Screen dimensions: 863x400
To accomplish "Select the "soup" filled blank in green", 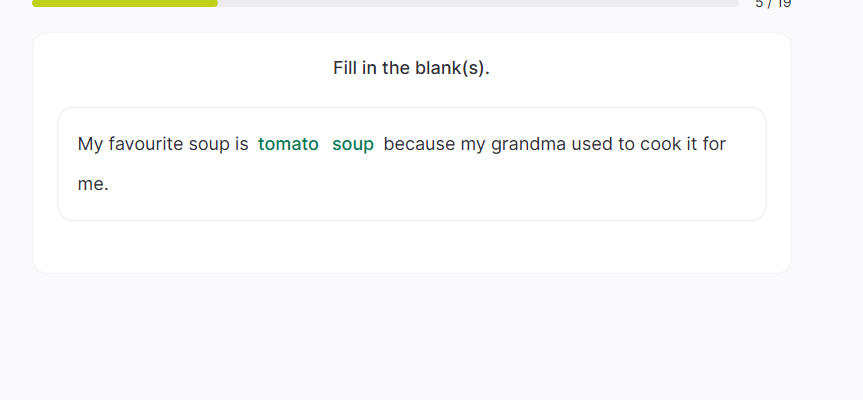I will point(353,144).
